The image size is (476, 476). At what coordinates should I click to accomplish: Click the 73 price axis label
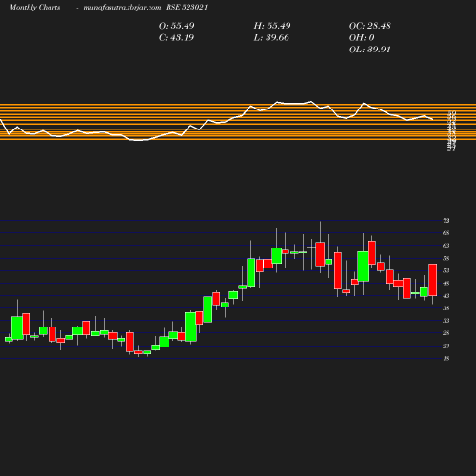[x=446, y=220]
